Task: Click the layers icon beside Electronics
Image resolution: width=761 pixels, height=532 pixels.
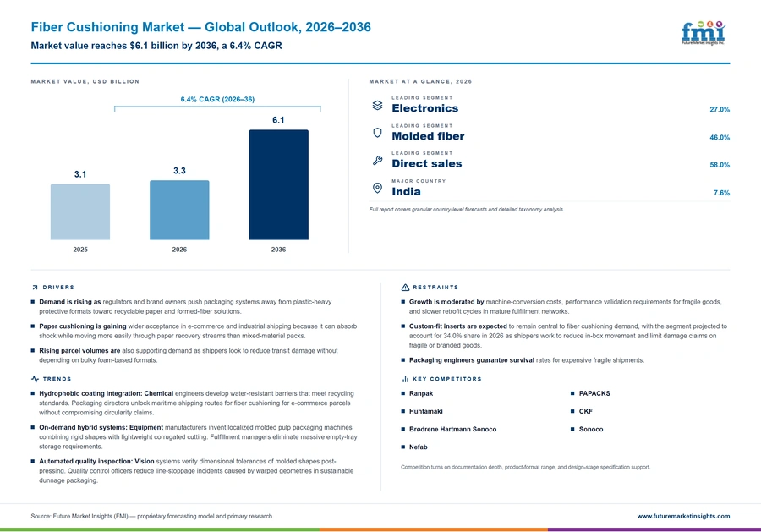Action: point(378,106)
